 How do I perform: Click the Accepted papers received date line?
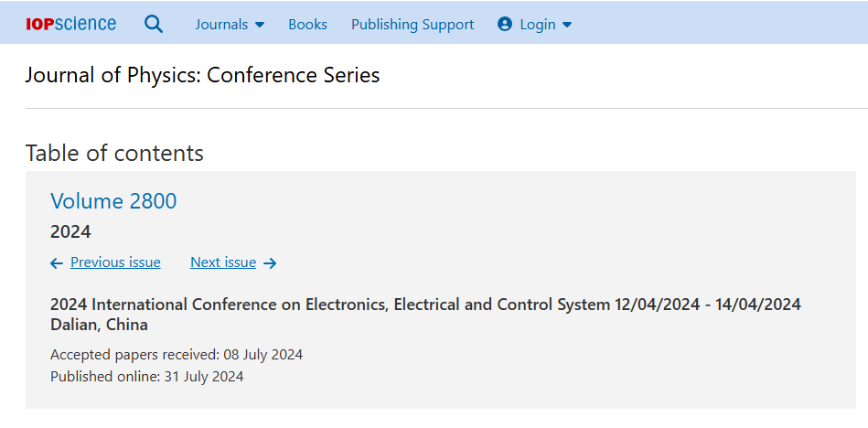tap(177, 355)
